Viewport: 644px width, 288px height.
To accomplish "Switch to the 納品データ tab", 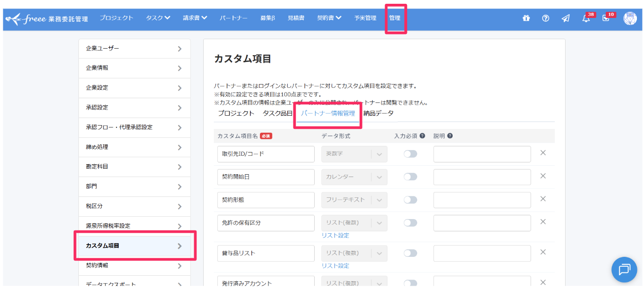I will [378, 113].
